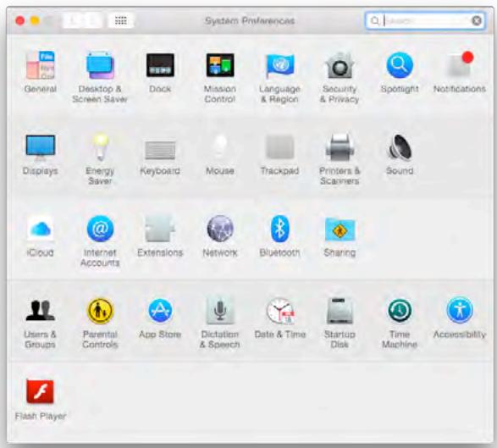This screenshot has width=497, height=448.
Task: Minimize the window with the yellow button
Action: pos(35,21)
